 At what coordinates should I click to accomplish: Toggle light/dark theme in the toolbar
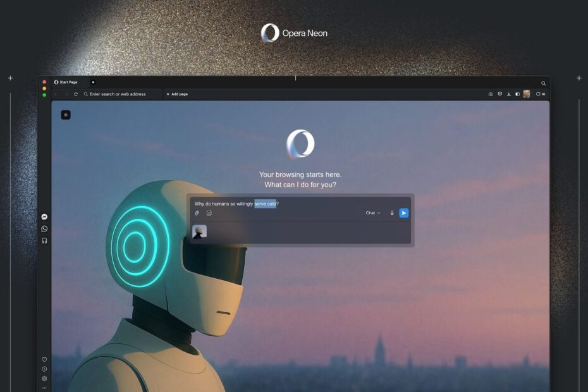coord(518,94)
